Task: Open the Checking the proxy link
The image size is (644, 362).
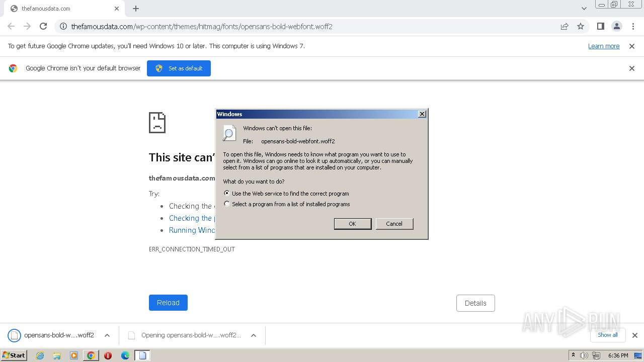Action: pyautogui.click(x=192, y=218)
